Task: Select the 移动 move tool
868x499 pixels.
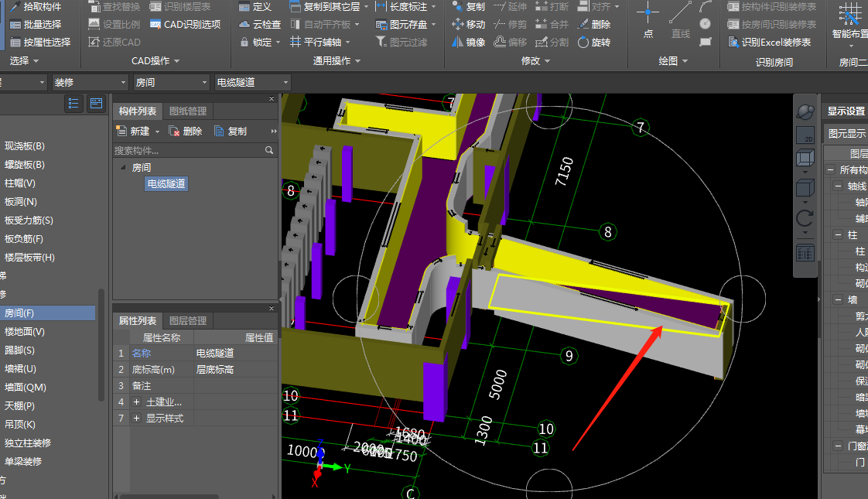Action: pyautogui.click(x=468, y=24)
